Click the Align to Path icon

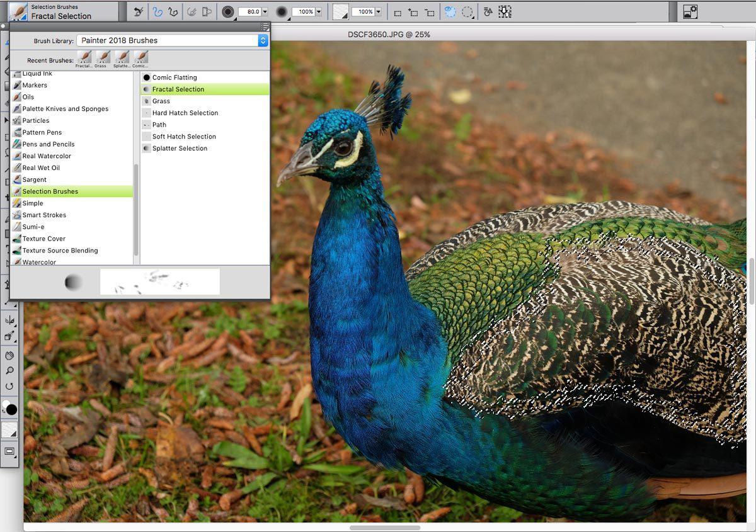coord(192,11)
